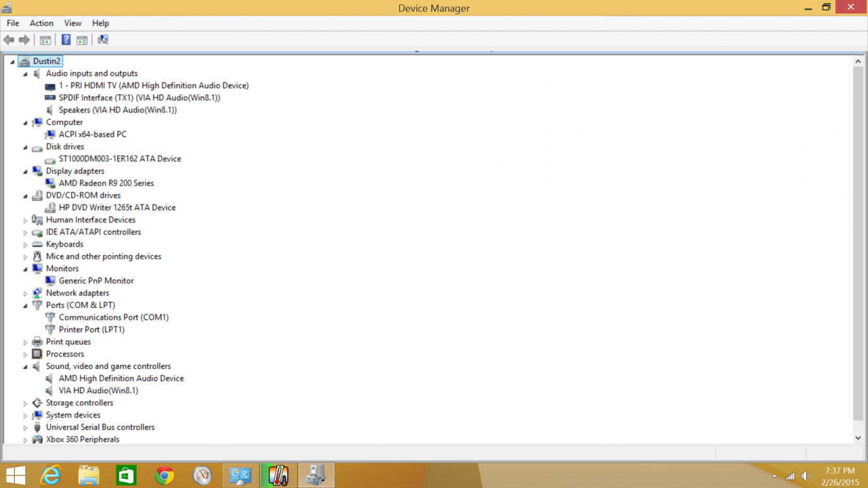The image size is (868, 488).
Task: Open the Action menu
Action: tap(42, 23)
